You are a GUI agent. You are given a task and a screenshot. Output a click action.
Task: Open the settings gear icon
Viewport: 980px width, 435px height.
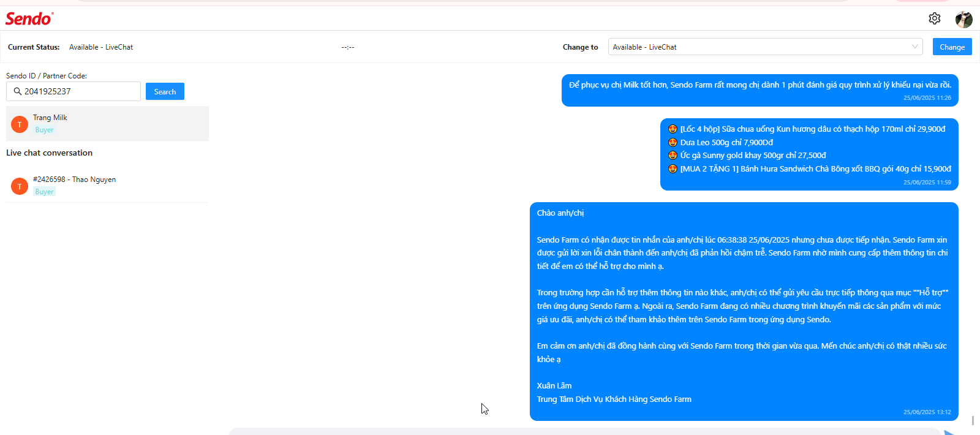click(x=934, y=18)
